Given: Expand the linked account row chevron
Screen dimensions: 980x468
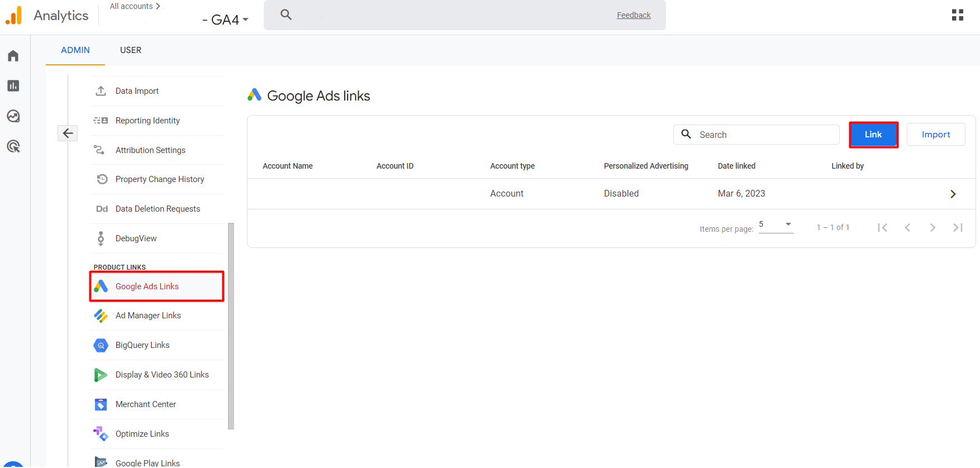Looking at the screenshot, I should 953,194.
